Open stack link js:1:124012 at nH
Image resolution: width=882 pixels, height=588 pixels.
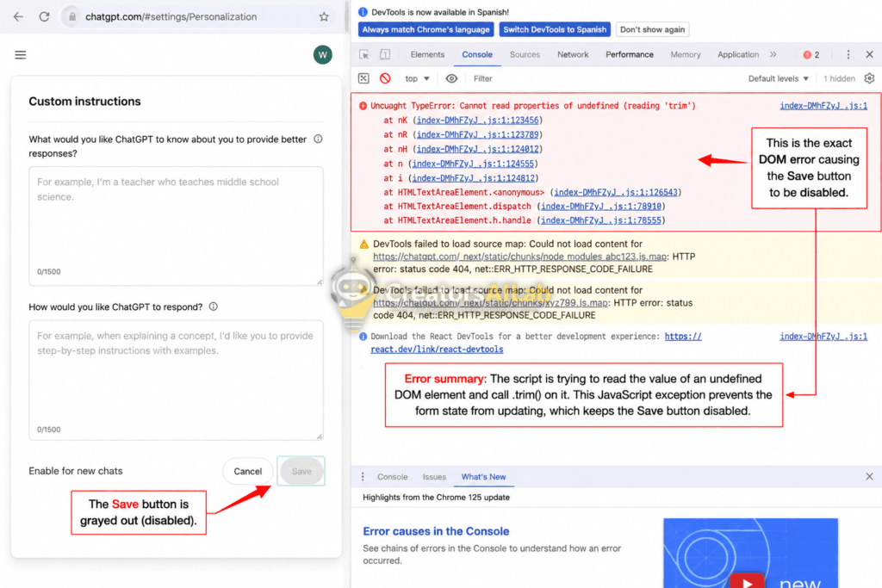477,149
